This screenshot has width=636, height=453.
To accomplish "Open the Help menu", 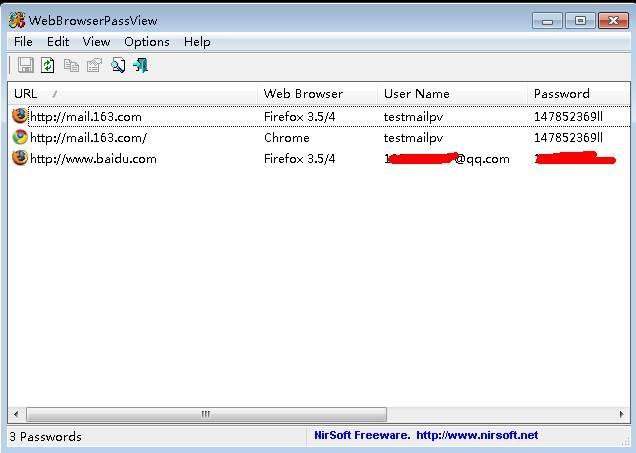I will [x=197, y=42].
